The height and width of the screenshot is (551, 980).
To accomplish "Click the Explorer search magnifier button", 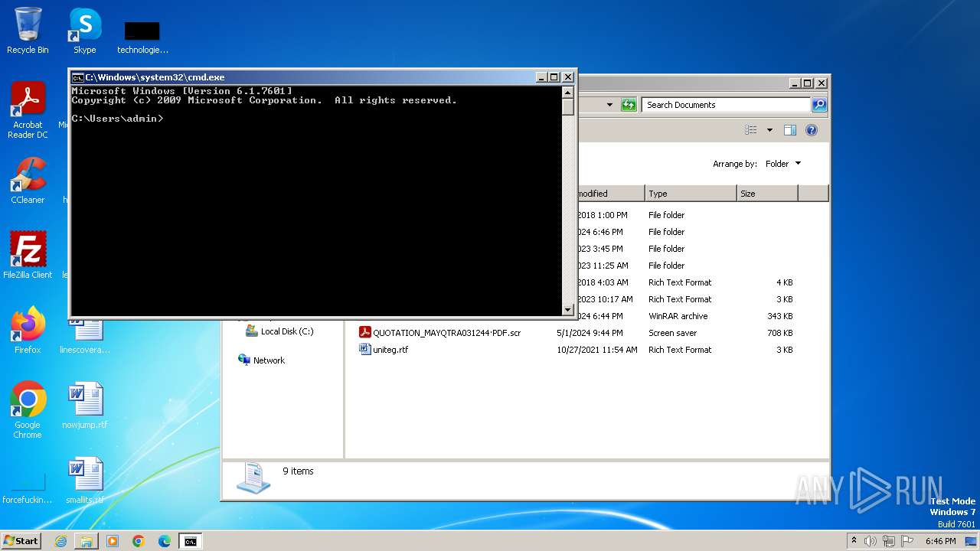I will (819, 105).
